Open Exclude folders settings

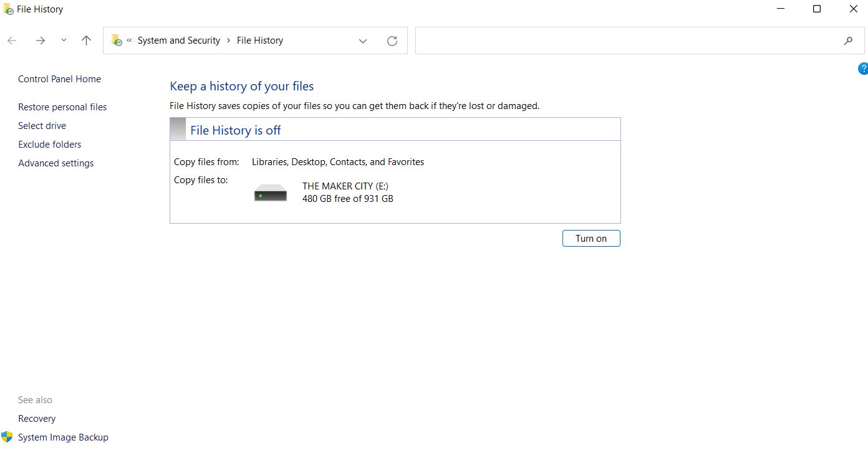tap(50, 145)
